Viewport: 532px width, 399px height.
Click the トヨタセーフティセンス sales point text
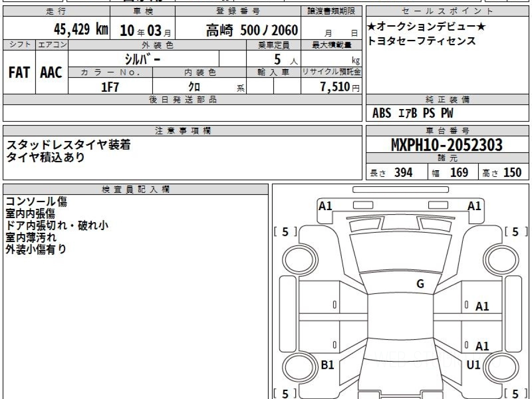click(421, 41)
